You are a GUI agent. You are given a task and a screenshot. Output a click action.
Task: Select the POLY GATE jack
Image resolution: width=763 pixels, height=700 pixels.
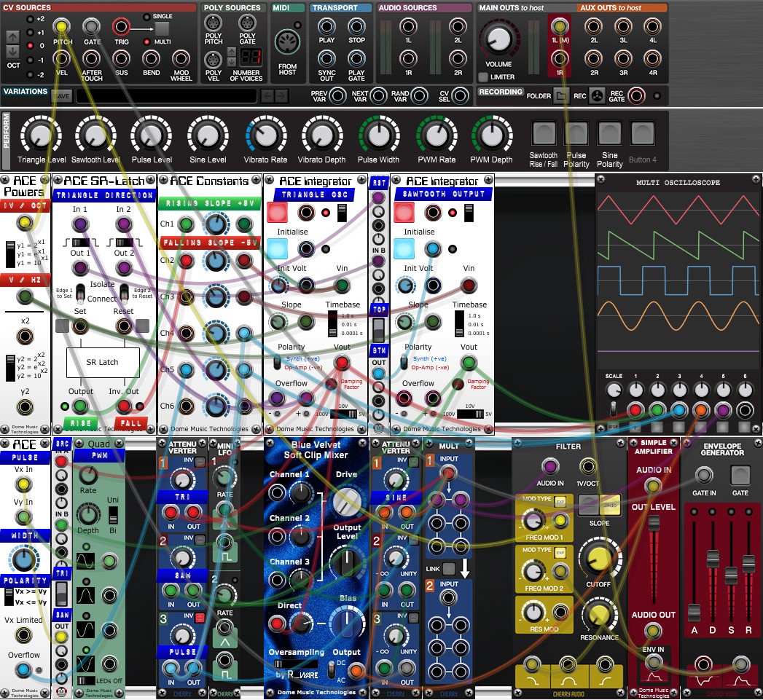pos(247,23)
